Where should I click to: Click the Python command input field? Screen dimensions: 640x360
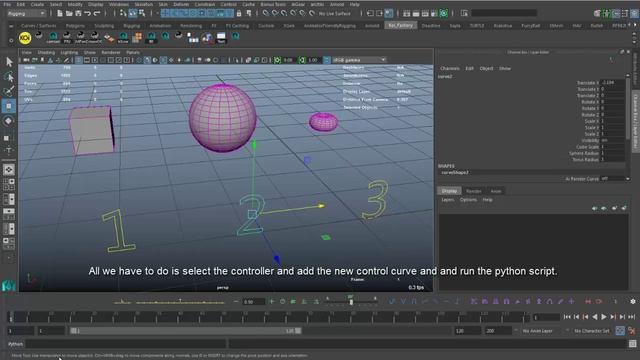click(x=126, y=344)
